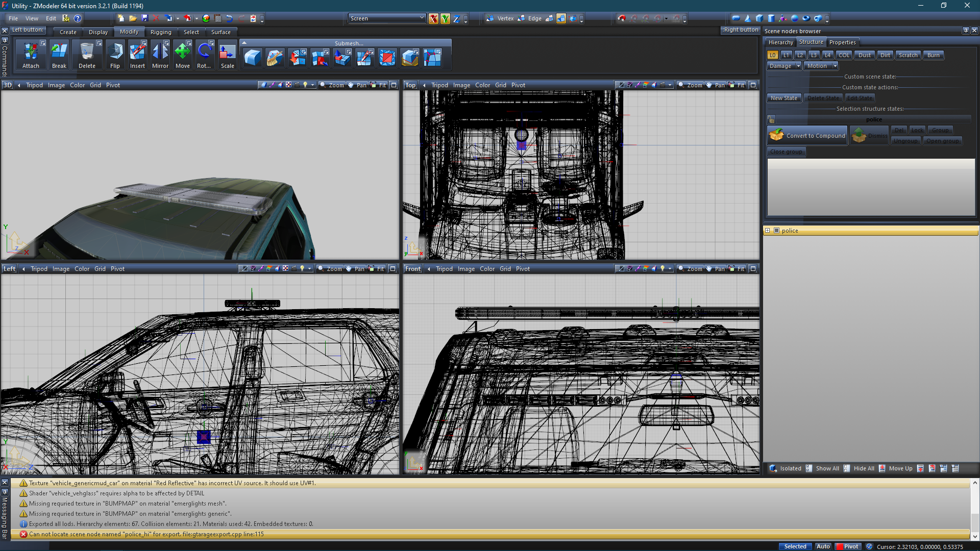The image size is (980, 551).
Task: Click the New State button
Action: click(783, 98)
